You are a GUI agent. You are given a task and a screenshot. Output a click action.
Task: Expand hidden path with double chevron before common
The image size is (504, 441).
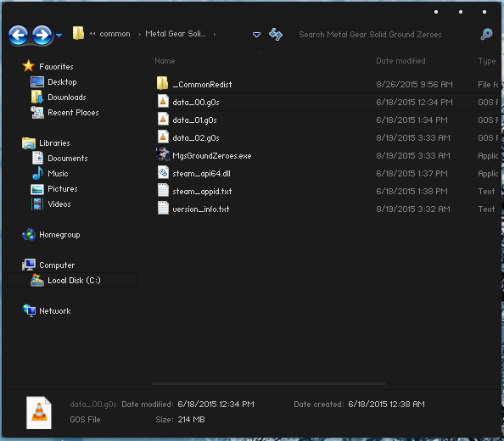tap(92, 34)
